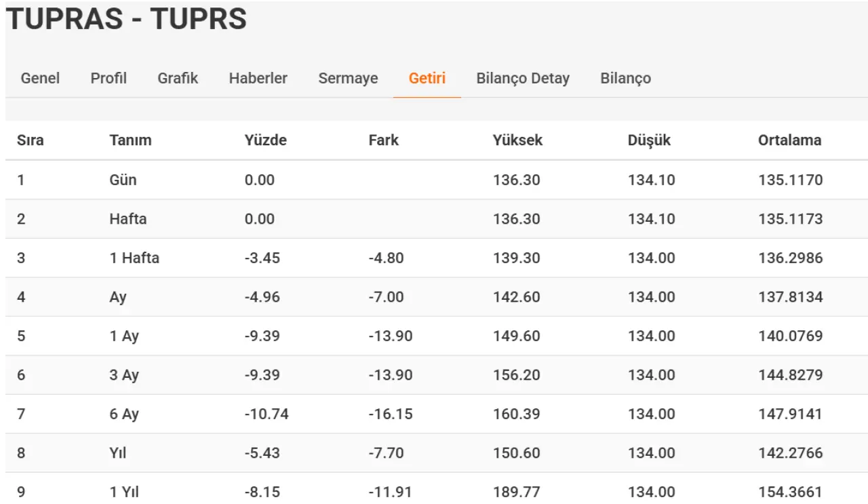Click the Ortalama column header
The width and height of the screenshot is (868, 504).
tap(789, 140)
